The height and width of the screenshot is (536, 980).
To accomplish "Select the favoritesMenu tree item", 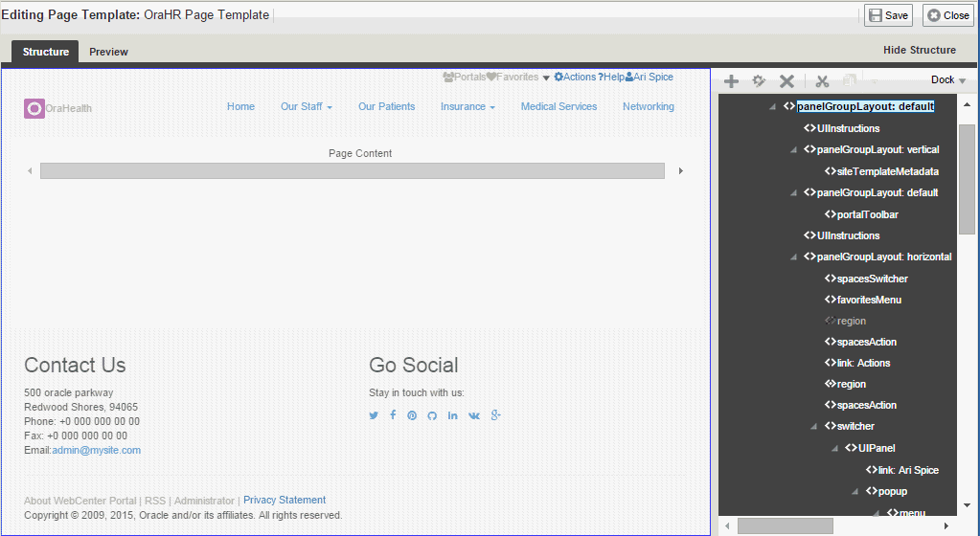I will click(869, 300).
